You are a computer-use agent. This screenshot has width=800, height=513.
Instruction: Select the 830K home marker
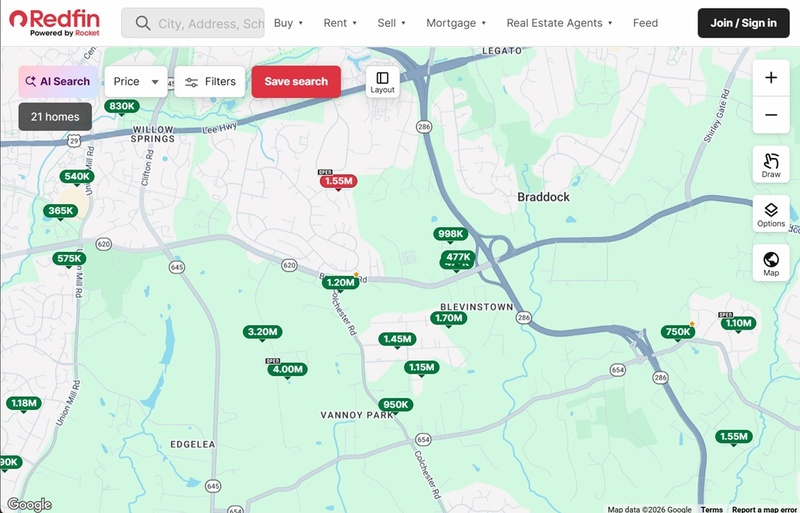(x=121, y=107)
